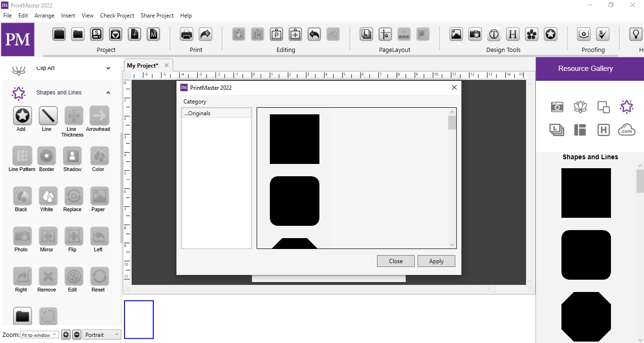Click the layers L icon in PageLayout
The width and height of the screenshot is (644, 343).
coord(367,34)
